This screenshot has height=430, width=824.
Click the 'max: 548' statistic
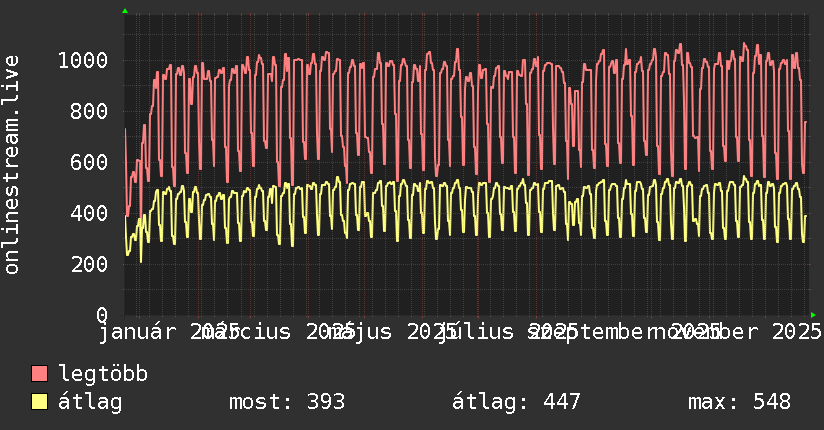coord(739,402)
